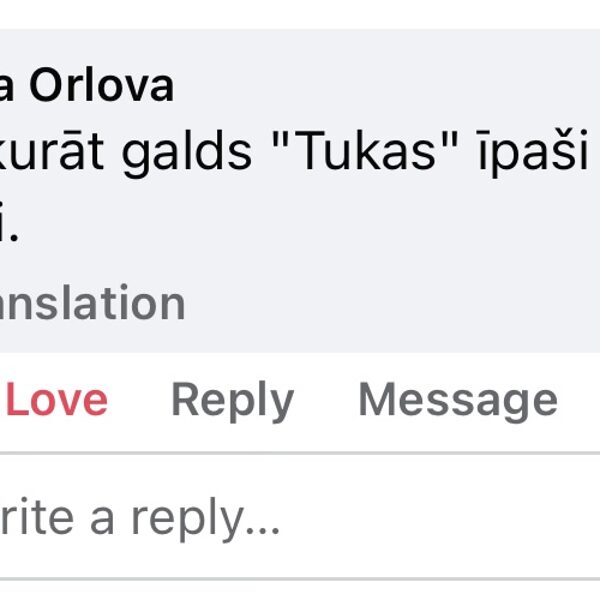Select the Reply action link

[232, 401]
